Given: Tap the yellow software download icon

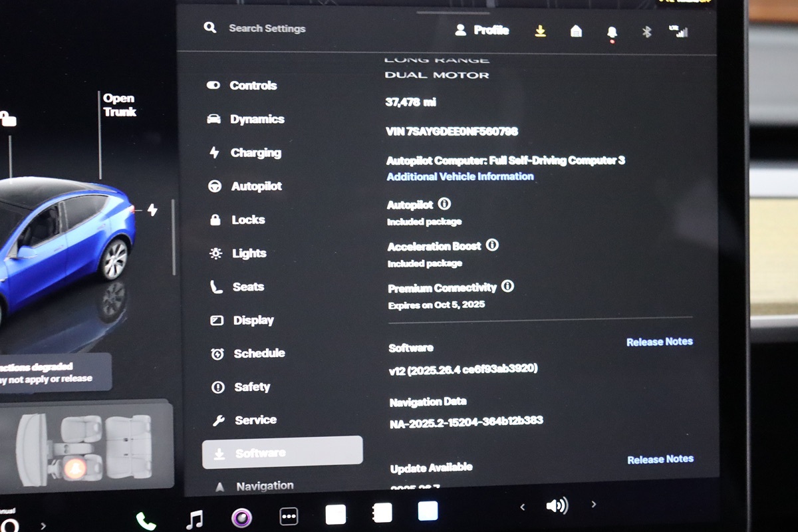Looking at the screenshot, I should coord(541,31).
